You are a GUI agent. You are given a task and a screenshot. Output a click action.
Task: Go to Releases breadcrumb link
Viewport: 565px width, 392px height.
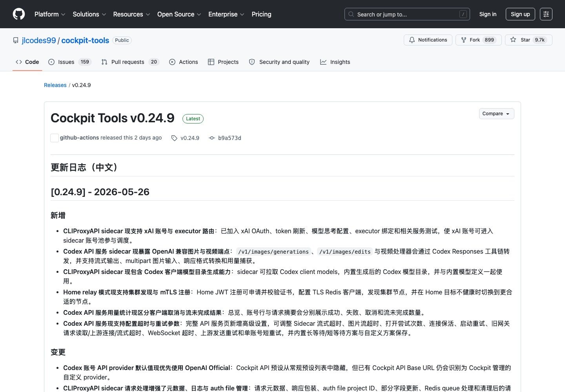pyautogui.click(x=55, y=85)
